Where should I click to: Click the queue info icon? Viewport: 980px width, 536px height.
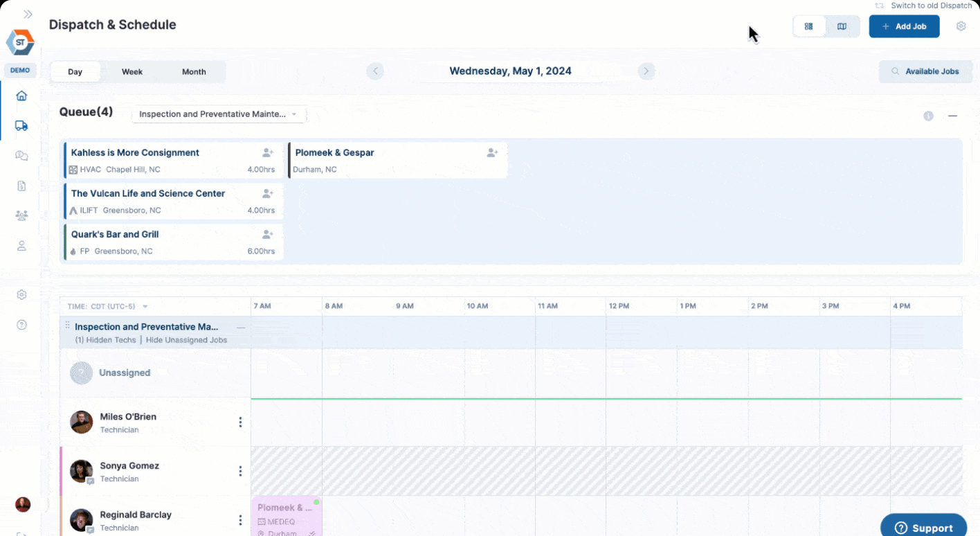[x=928, y=116]
